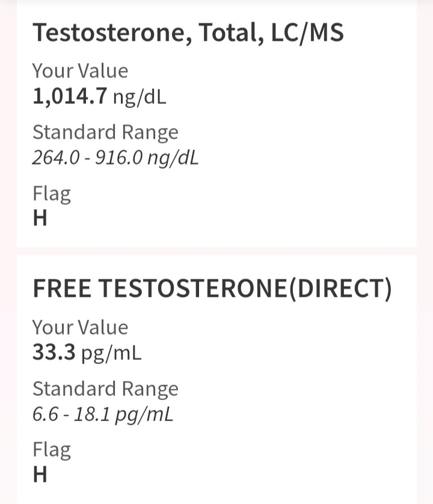Click the Free Testosterone Standard Range label
433x504 pixels.
coord(105,389)
